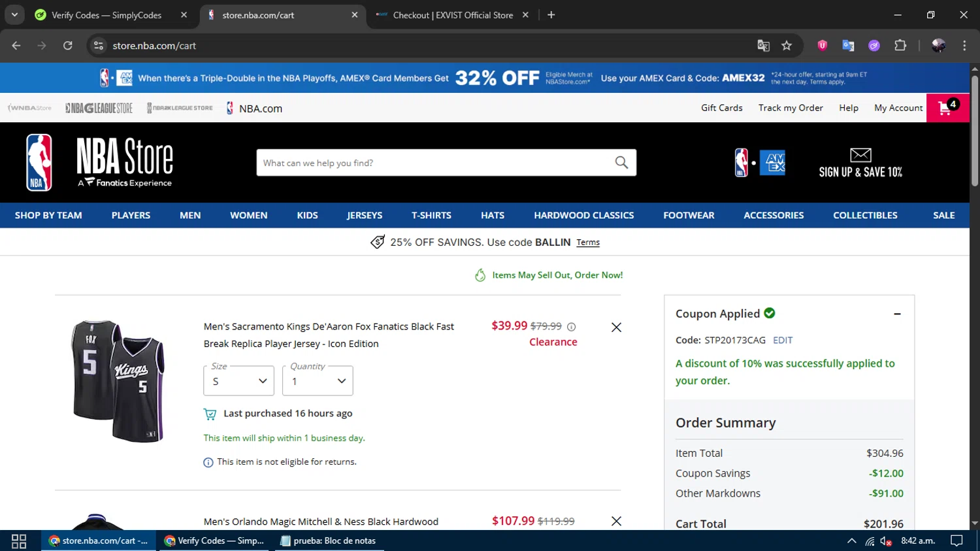Viewport: 980px width, 551px height.
Task: Reload the page
Action: [x=68, y=46]
